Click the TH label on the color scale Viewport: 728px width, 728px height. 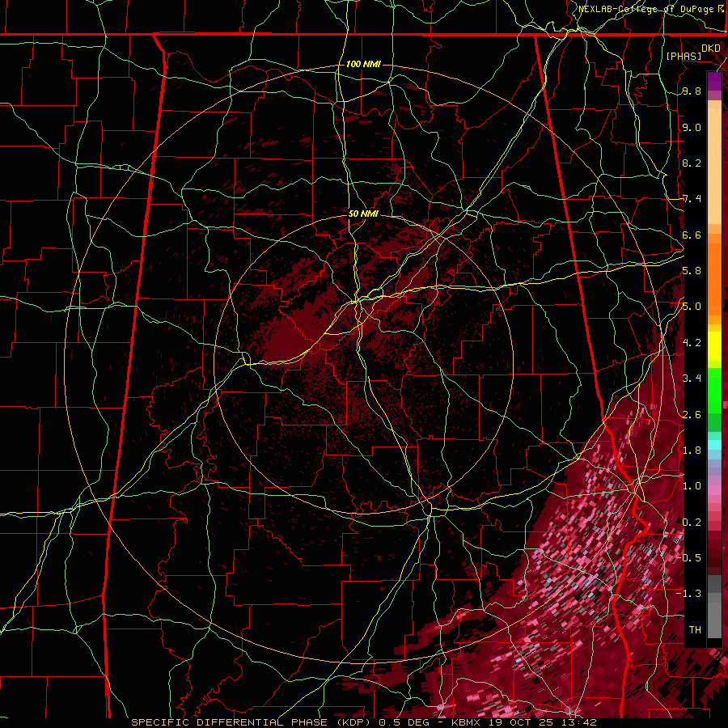coord(695,630)
